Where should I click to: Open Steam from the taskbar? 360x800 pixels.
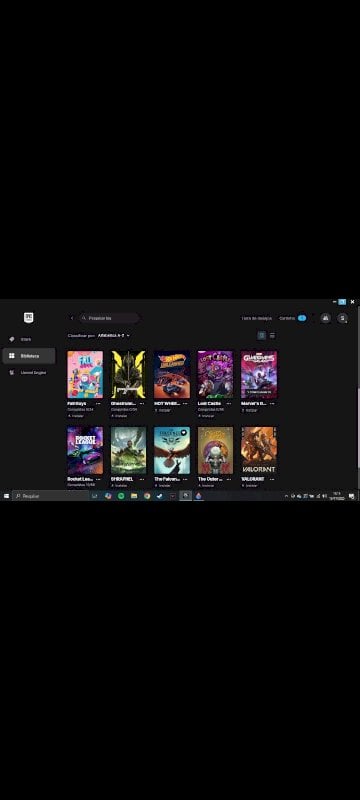(x=160, y=496)
